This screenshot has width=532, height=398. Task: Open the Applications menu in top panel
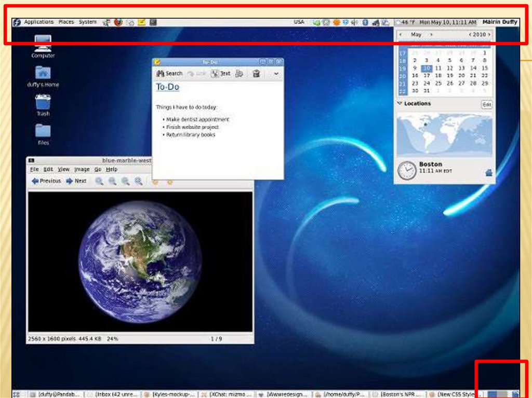pyautogui.click(x=38, y=22)
